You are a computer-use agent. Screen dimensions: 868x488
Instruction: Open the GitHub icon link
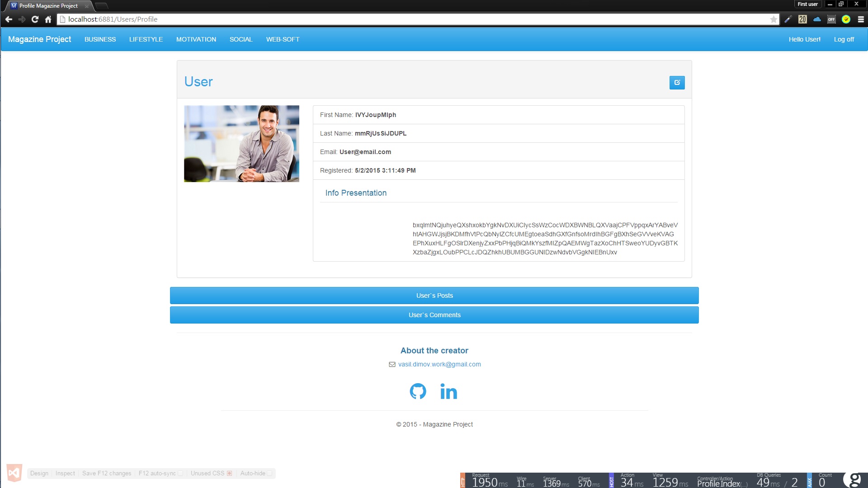(418, 391)
